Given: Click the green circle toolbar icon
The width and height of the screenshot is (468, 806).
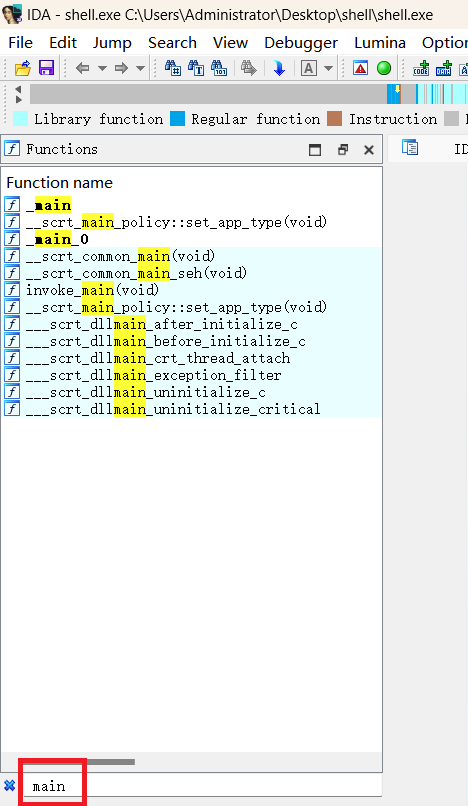Looking at the screenshot, I should [384, 68].
